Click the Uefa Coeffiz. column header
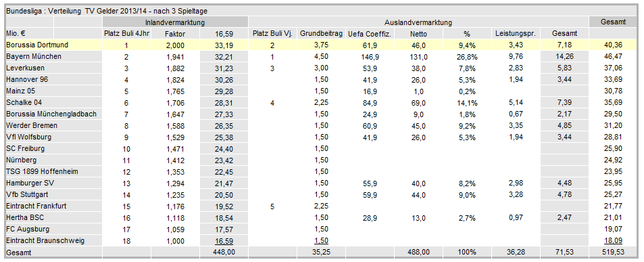 (x=370, y=33)
